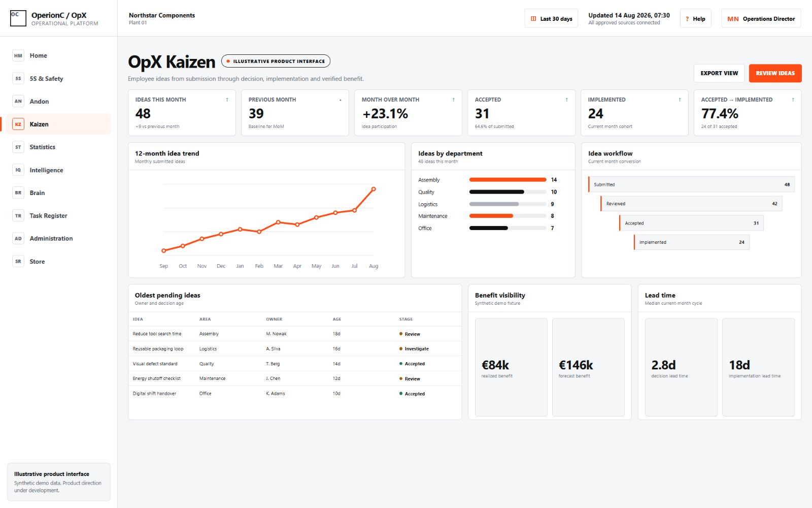The width and height of the screenshot is (812, 508).
Task: Open Intelligence via the IQ icon
Action: click(18, 170)
